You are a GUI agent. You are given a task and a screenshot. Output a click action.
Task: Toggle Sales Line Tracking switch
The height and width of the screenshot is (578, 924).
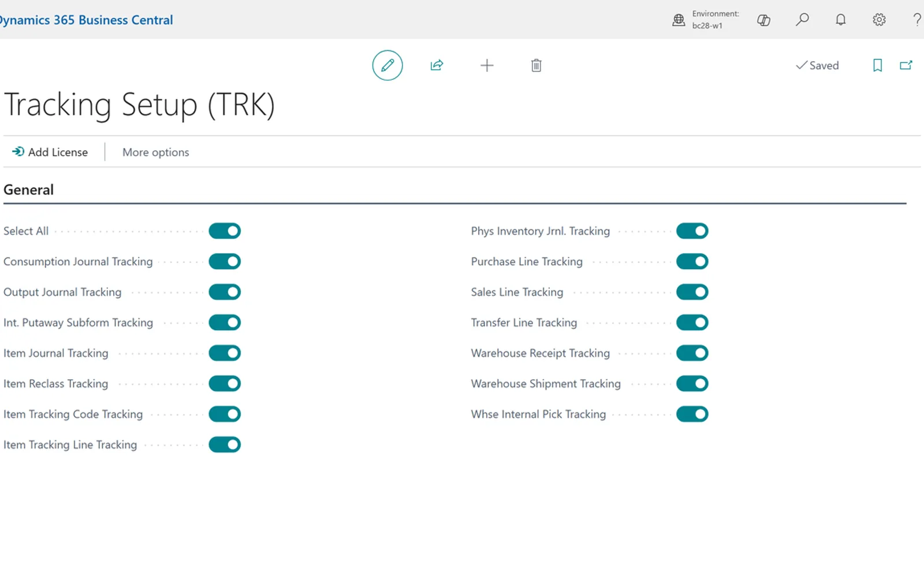pyautogui.click(x=692, y=292)
